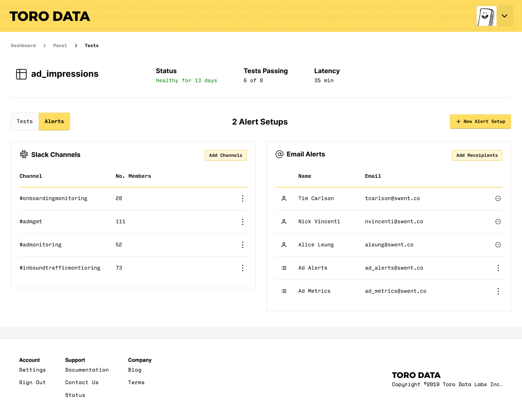
Task: Click the Email Alerts at-sign icon
Action: [279, 154]
